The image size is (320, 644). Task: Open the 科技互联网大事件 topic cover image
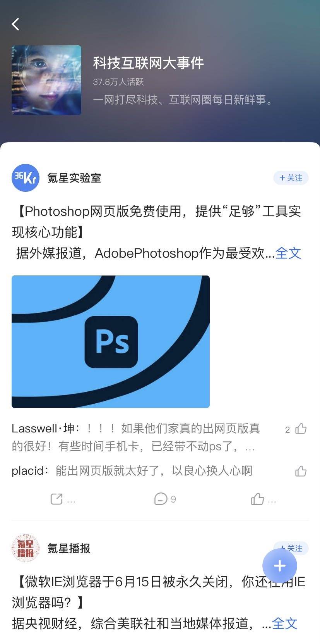pyautogui.click(x=46, y=80)
